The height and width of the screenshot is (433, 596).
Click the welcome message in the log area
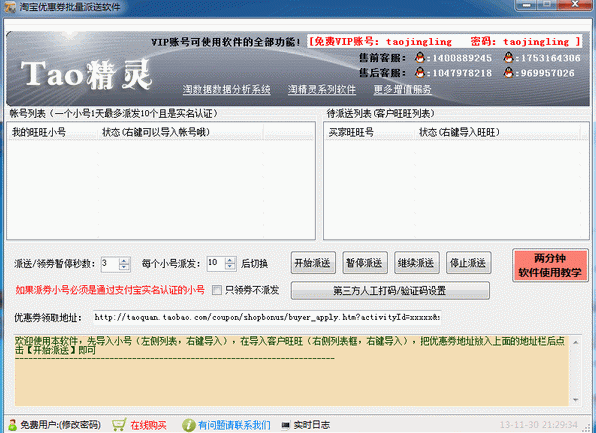(290, 346)
